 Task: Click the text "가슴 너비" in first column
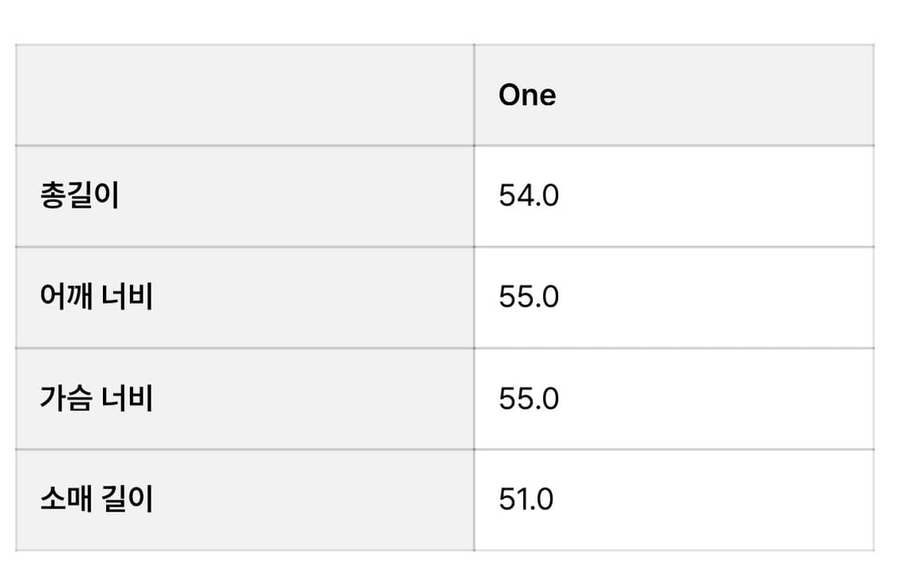click(96, 398)
